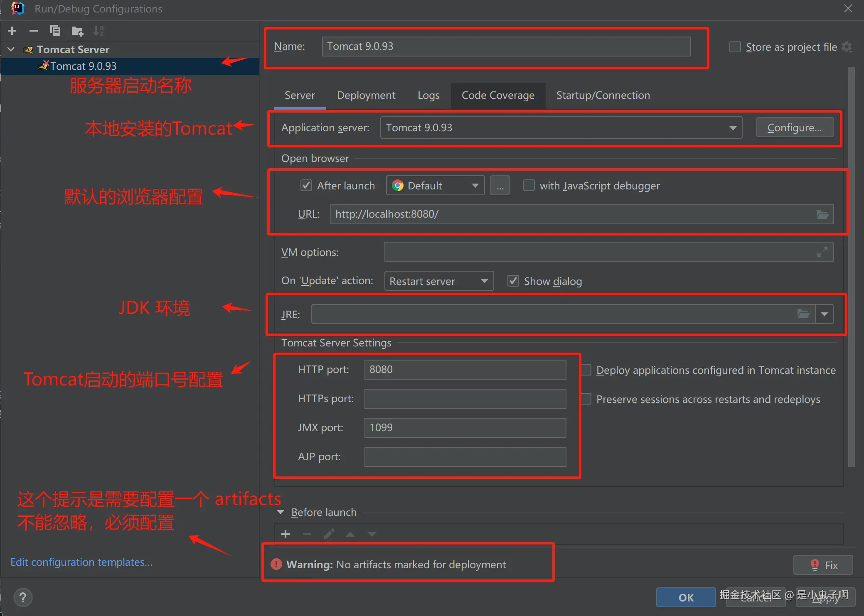Click the Configure... button

tap(794, 128)
